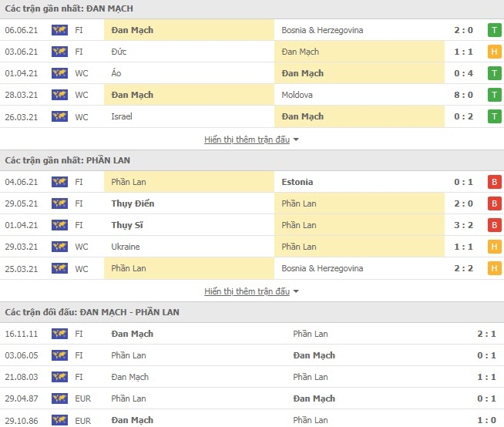The width and height of the screenshot is (504, 427).
Task: Click the 8 : 0 score against Moldova
Action: [x=463, y=95]
